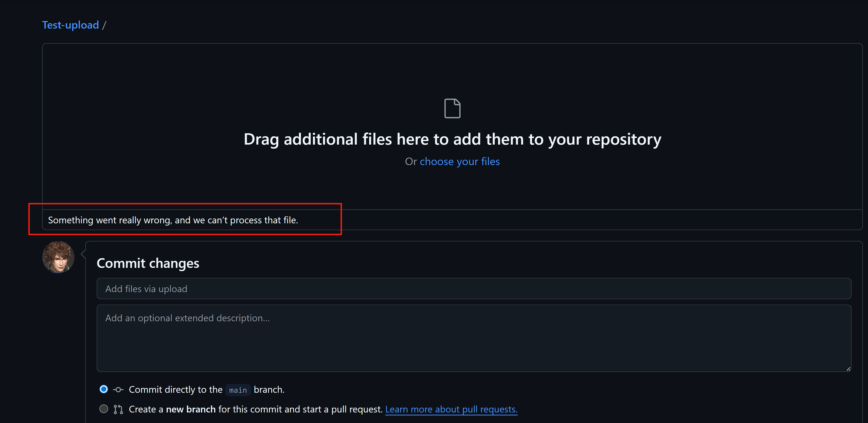Click the bold 'new branch' label text
Screen dimensions: 868x423
[191, 409]
